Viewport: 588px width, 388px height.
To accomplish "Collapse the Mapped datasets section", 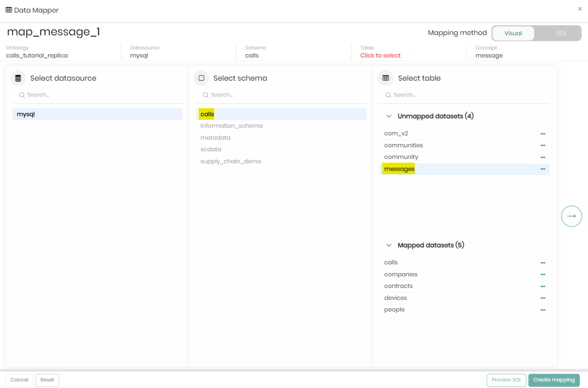I will (389, 245).
